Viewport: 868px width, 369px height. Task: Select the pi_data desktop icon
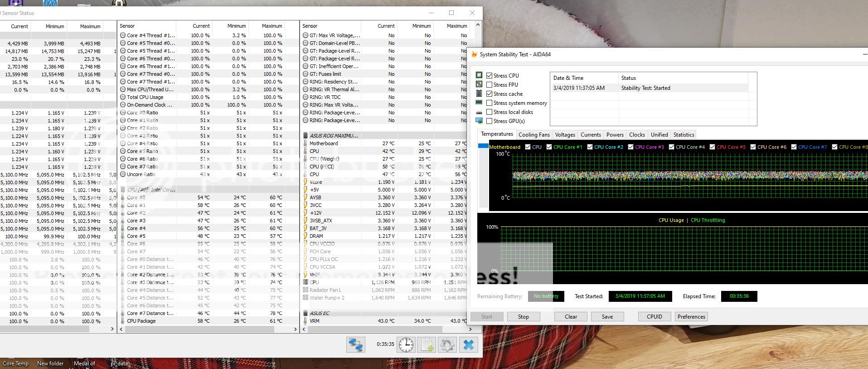pyautogui.click(x=119, y=364)
